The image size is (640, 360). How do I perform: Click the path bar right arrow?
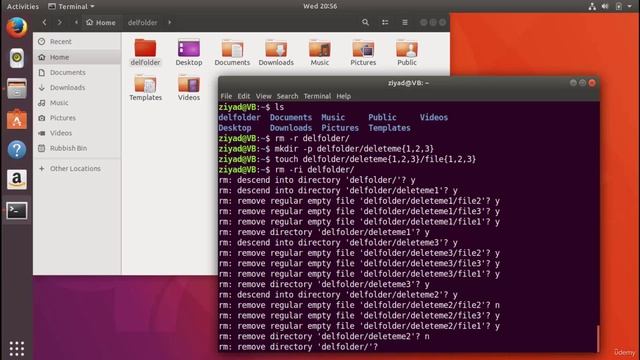(169, 22)
